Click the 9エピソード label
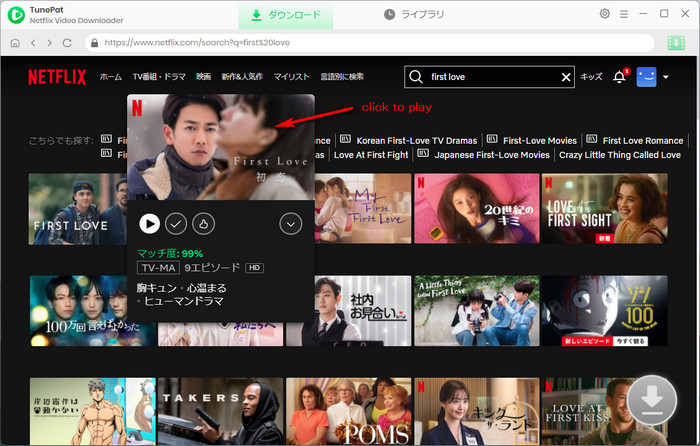The height and width of the screenshot is (446, 700). click(212, 268)
